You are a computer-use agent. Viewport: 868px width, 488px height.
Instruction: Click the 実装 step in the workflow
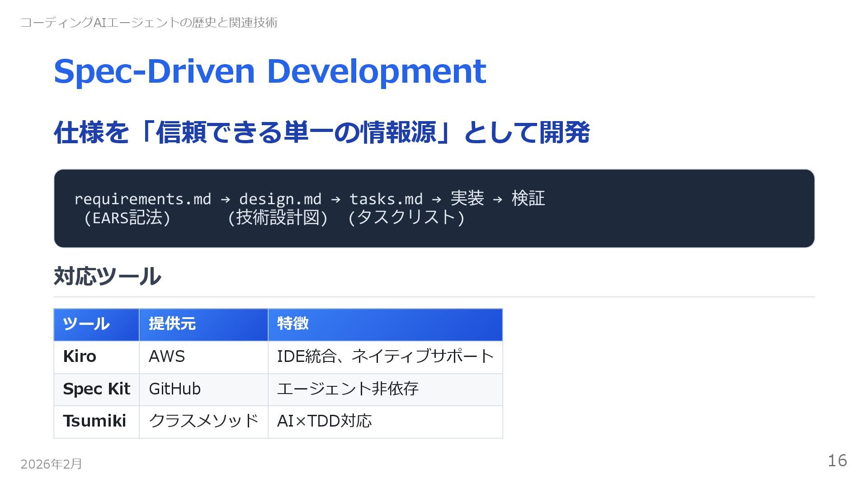click(467, 198)
